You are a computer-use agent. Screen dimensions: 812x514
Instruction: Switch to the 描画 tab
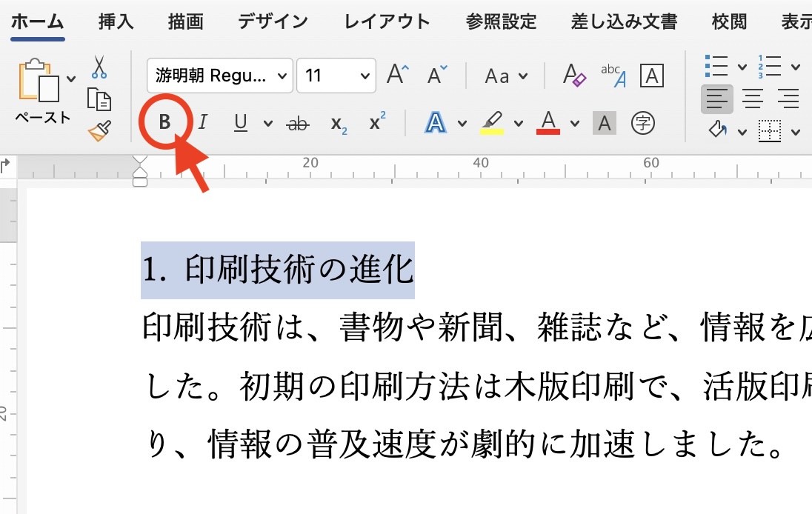185,21
